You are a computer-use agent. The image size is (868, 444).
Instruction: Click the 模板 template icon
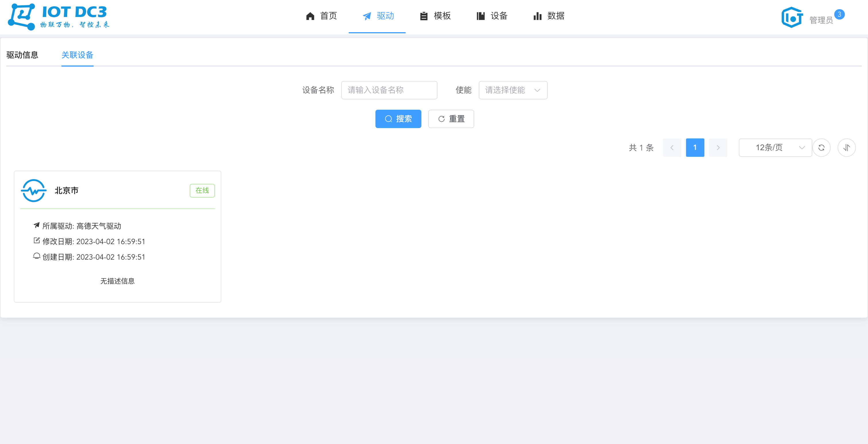coord(424,16)
